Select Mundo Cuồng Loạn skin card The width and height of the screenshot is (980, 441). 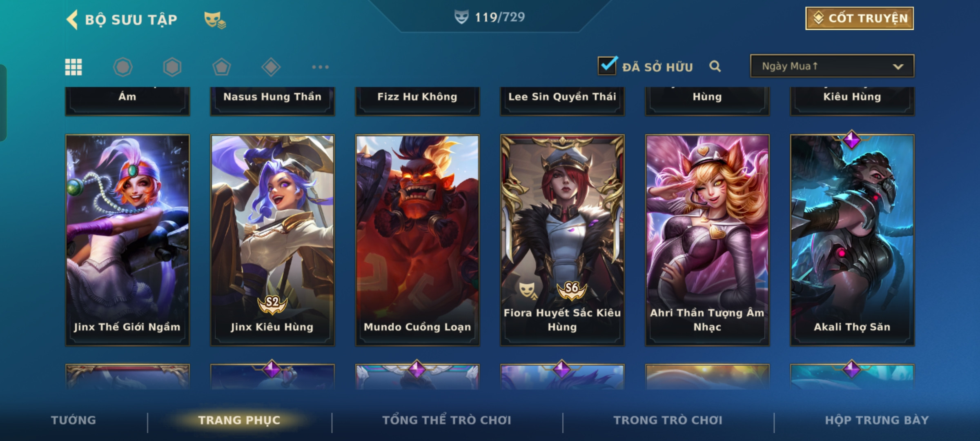[417, 240]
